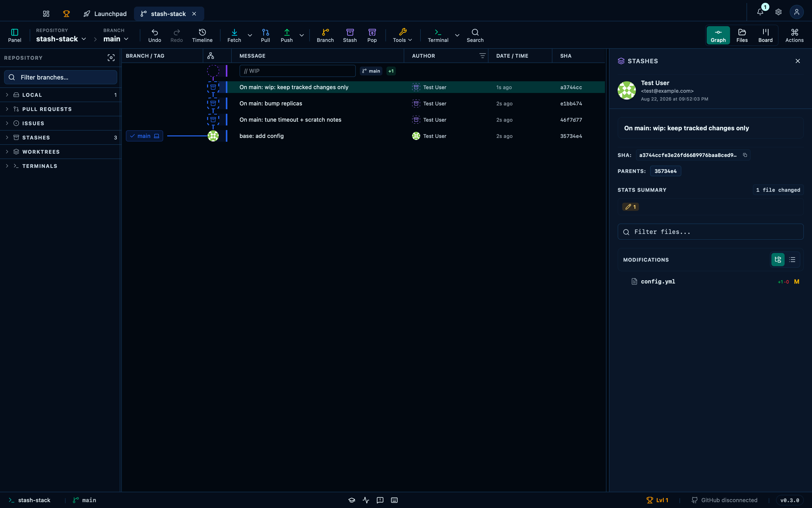Open config.yml in modifications
The height and width of the screenshot is (508, 812).
[710, 281]
